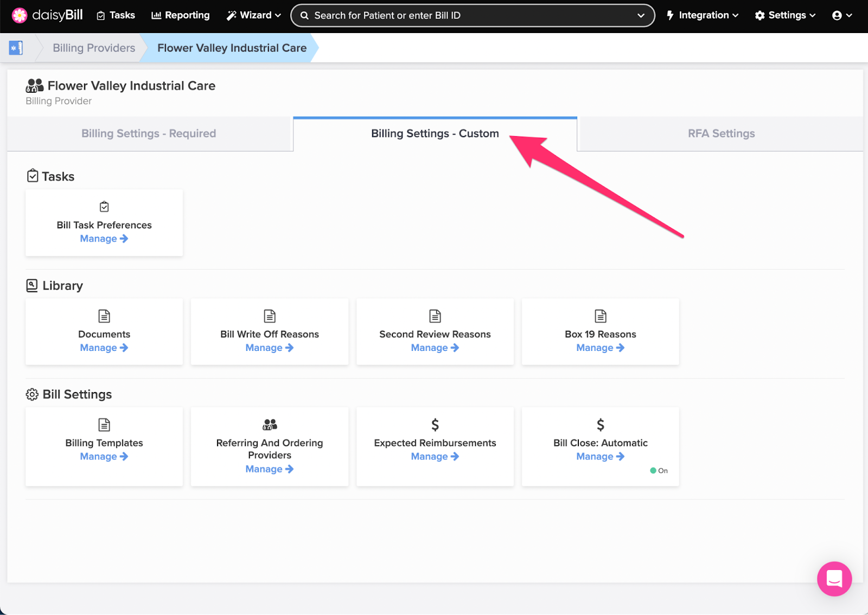
Task: Click Expected Reimbursements dollar icon
Action: click(x=435, y=425)
